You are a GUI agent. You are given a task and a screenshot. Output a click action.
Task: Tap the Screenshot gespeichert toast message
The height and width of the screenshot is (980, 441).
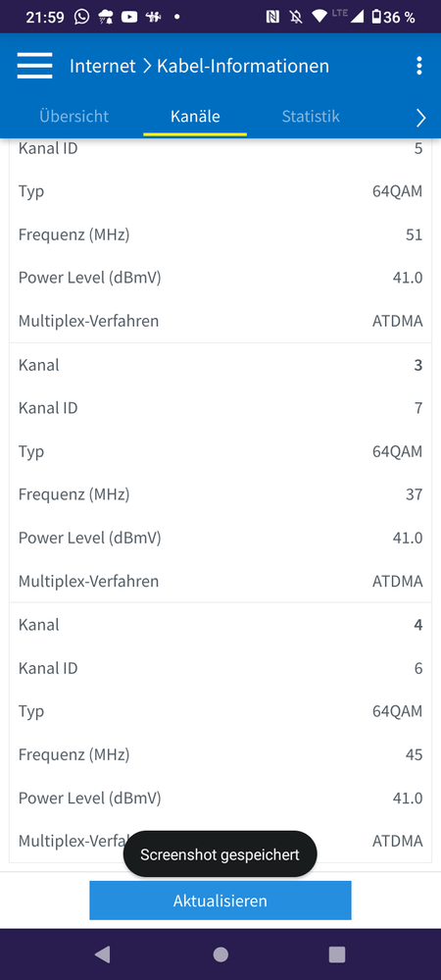coord(220,854)
